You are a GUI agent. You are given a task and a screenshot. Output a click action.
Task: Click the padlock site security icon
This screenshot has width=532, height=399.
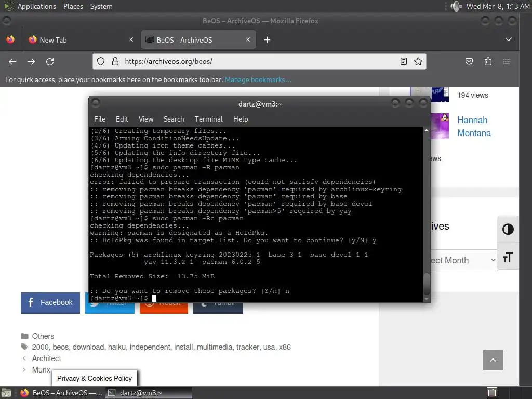115,61
